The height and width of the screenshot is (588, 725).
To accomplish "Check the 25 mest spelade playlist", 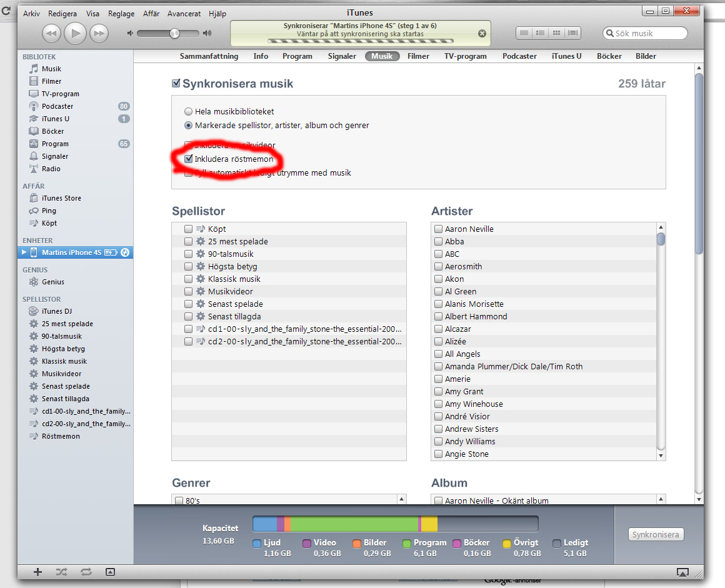I will [188, 241].
